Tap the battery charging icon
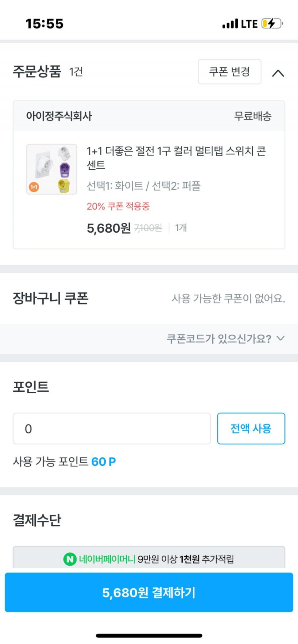The width and height of the screenshot is (298, 644). pyautogui.click(x=272, y=24)
